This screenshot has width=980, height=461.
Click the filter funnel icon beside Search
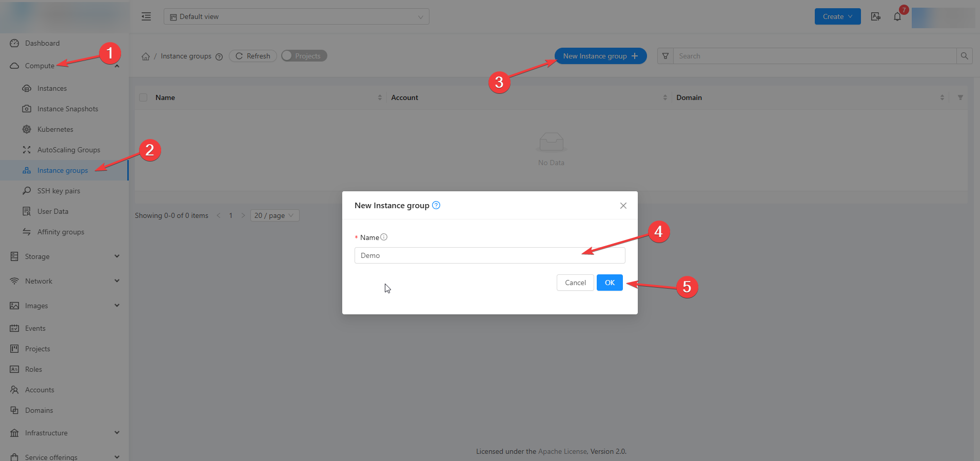665,56
